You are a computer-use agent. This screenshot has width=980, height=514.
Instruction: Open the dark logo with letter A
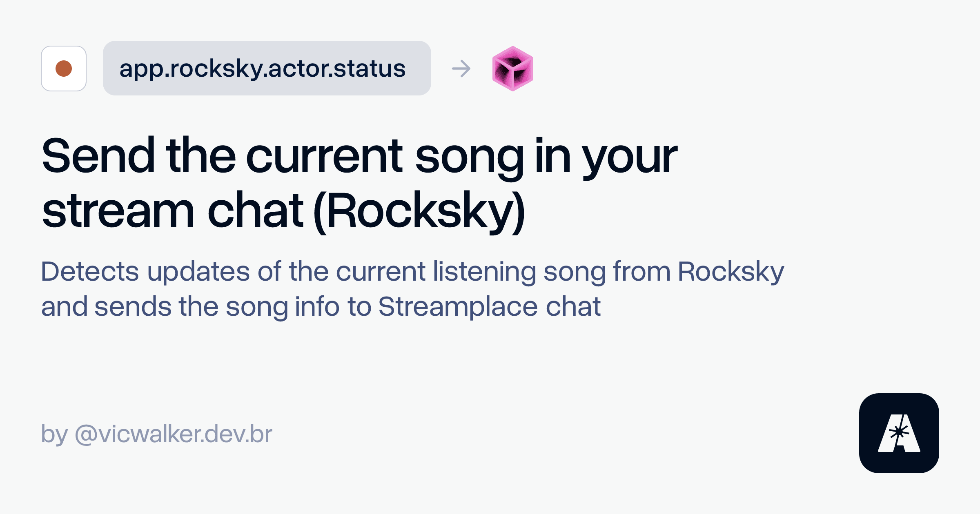coord(899,433)
